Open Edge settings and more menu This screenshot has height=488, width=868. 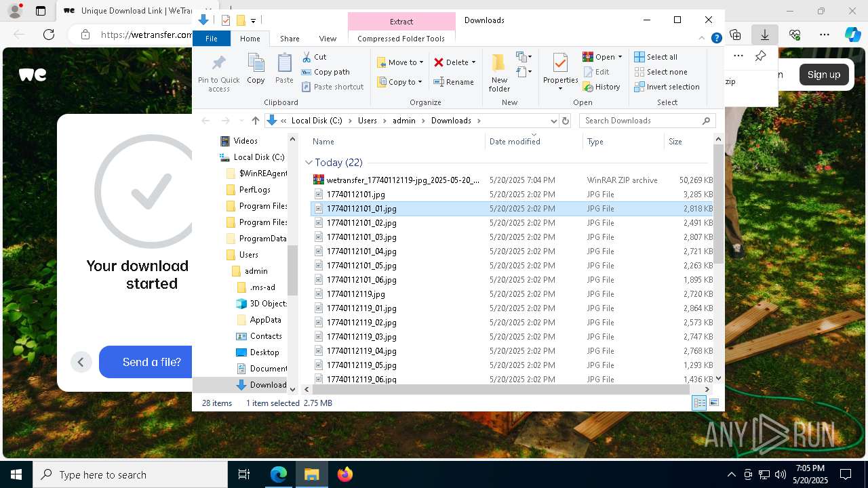(825, 35)
